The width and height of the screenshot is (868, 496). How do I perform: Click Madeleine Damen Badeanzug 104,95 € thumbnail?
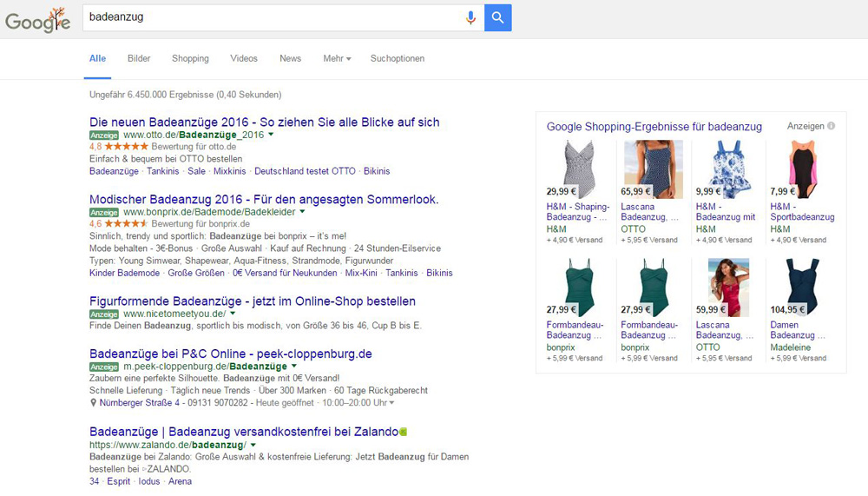tap(803, 287)
